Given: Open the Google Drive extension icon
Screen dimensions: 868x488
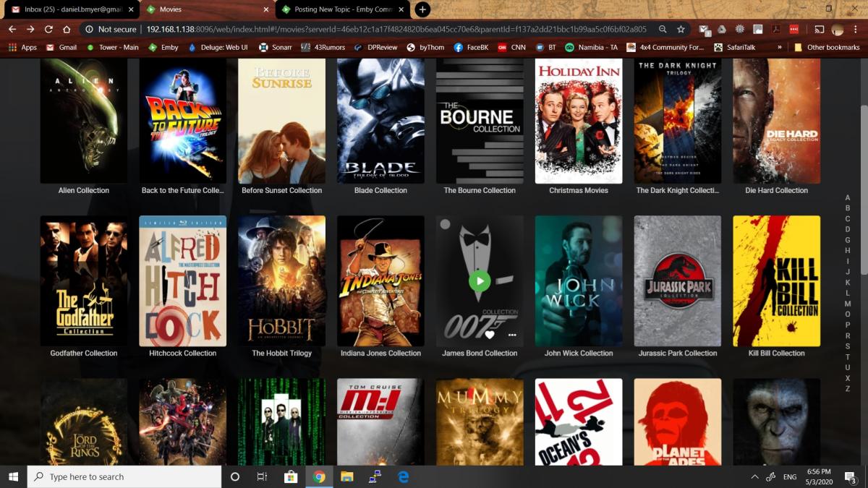Looking at the screenshot, I should click(721, 29).
